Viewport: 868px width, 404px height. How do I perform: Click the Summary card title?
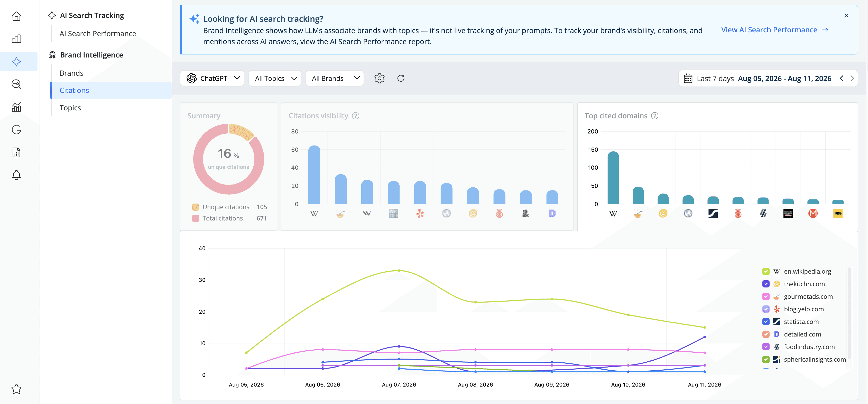click(x=204, y=116)
